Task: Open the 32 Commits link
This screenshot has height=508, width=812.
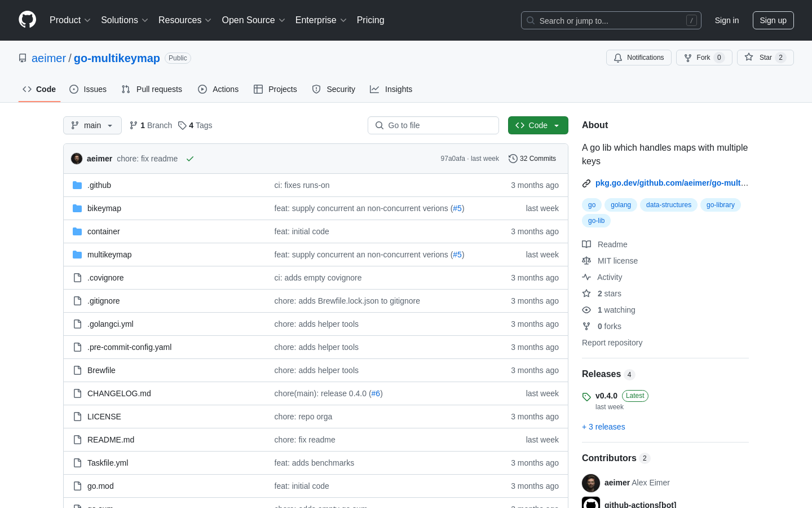Action: point(532,159)
